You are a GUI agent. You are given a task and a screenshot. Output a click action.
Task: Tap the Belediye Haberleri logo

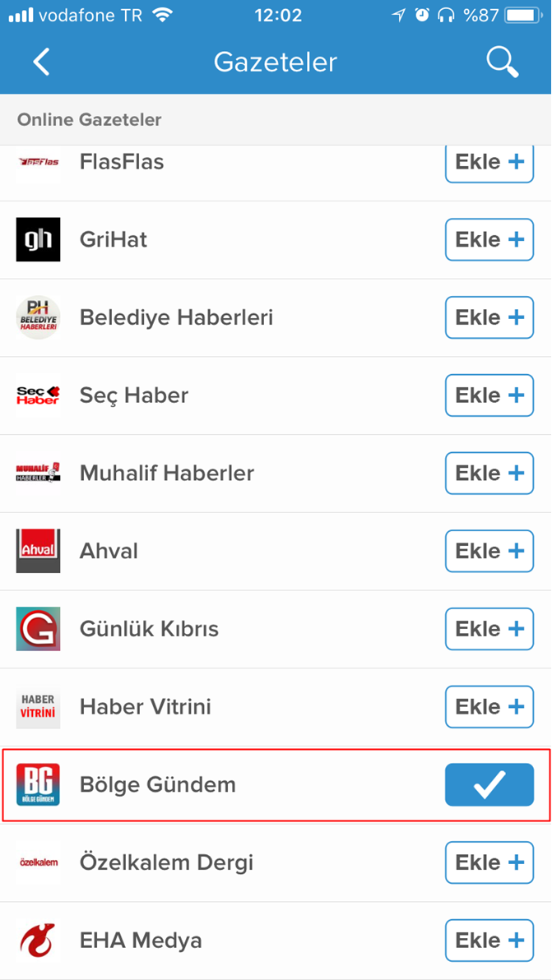(x=38, y=317)
